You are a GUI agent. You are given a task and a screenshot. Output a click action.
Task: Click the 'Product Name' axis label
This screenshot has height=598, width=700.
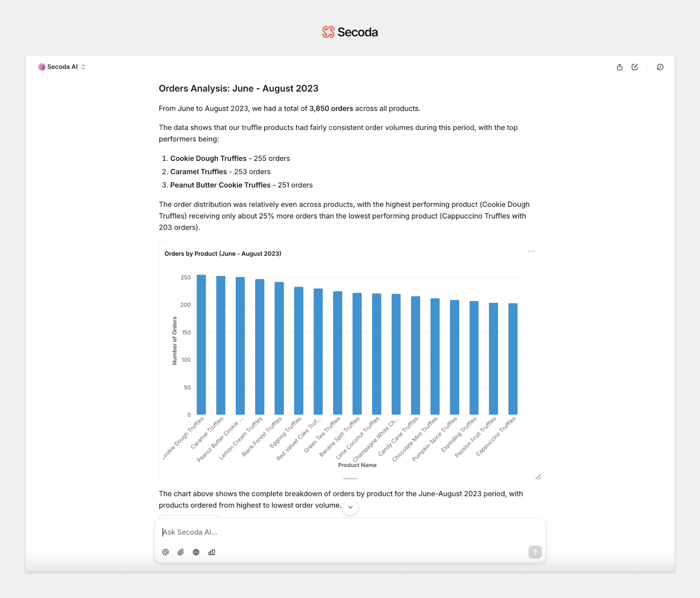357,465
